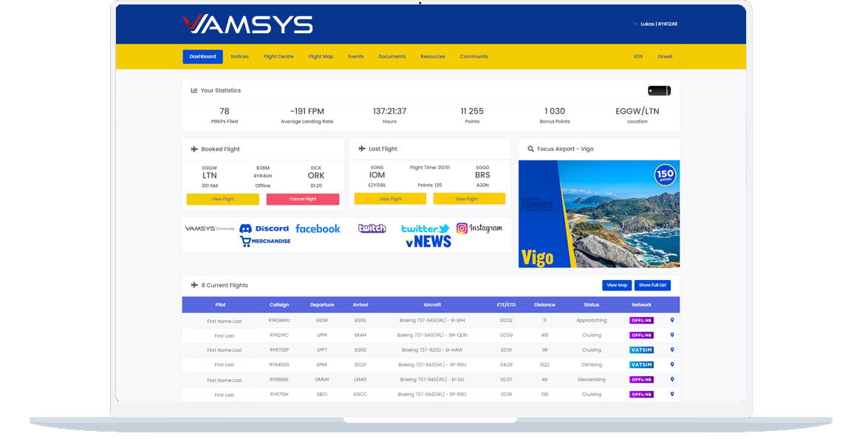Open the Notices menu item
The width and height of the screenshot is (868, 439).
[239, 56]
